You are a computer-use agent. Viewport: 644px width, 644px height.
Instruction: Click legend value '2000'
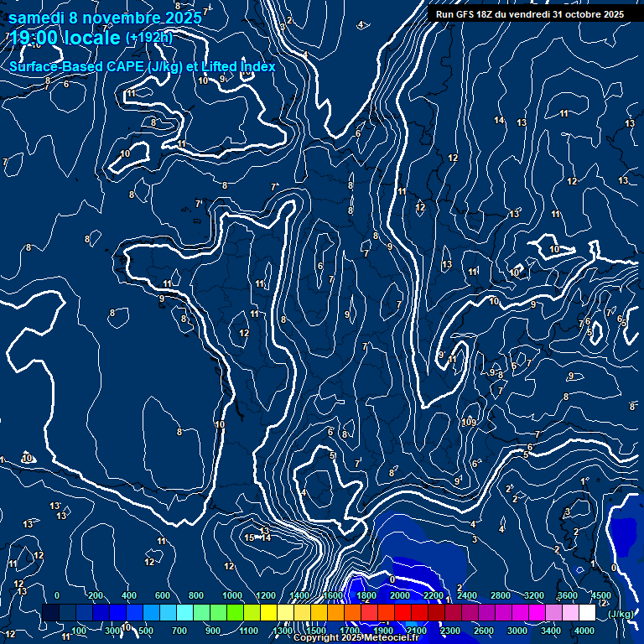point(400,595)
